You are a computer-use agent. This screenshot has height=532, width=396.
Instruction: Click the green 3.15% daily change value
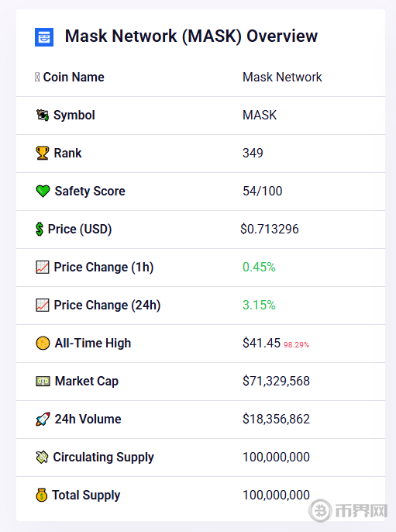pyautogui.click(x=259, y=305)
